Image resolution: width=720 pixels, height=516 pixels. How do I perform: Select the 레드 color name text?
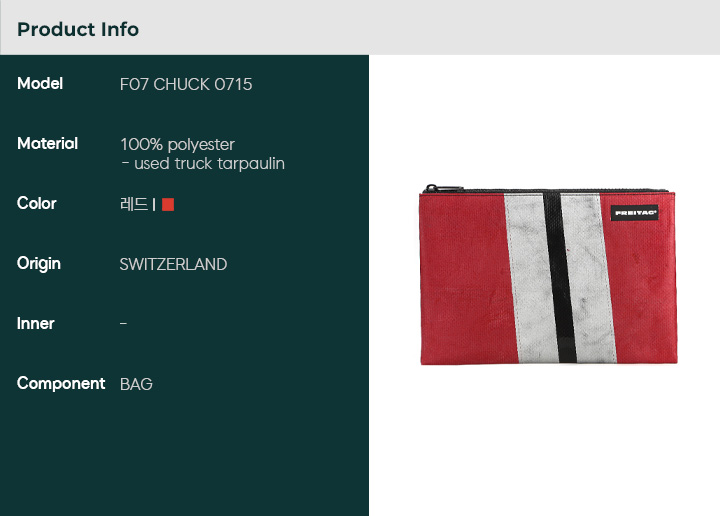tap(134, 204)
